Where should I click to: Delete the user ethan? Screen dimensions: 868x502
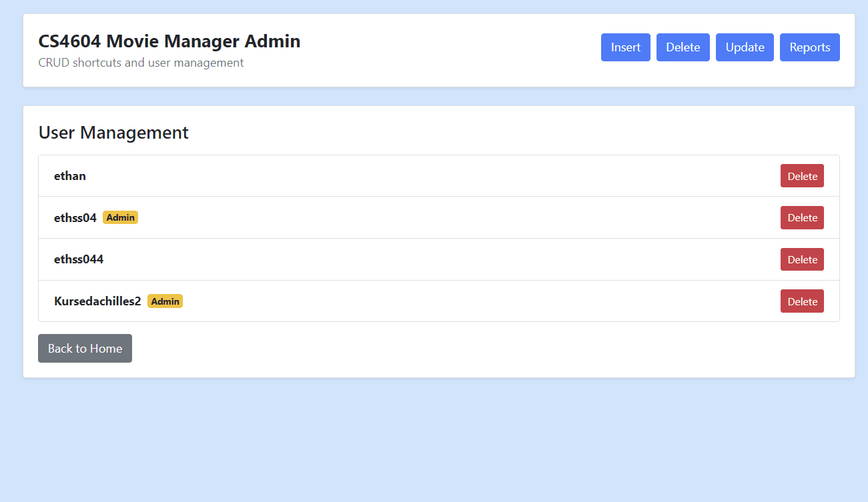click(x=802, y=175)
